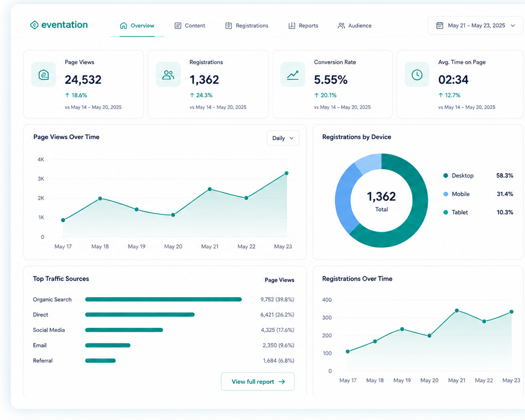The height and width of the screenshot is (420, 525).
Task: Click the 02:34 average time value
Action: tap(453, 80)
